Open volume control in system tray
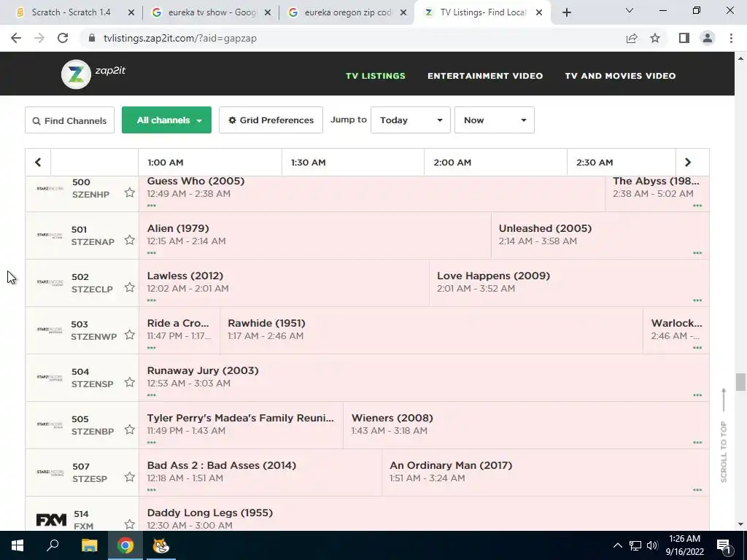 pos(652,545)
